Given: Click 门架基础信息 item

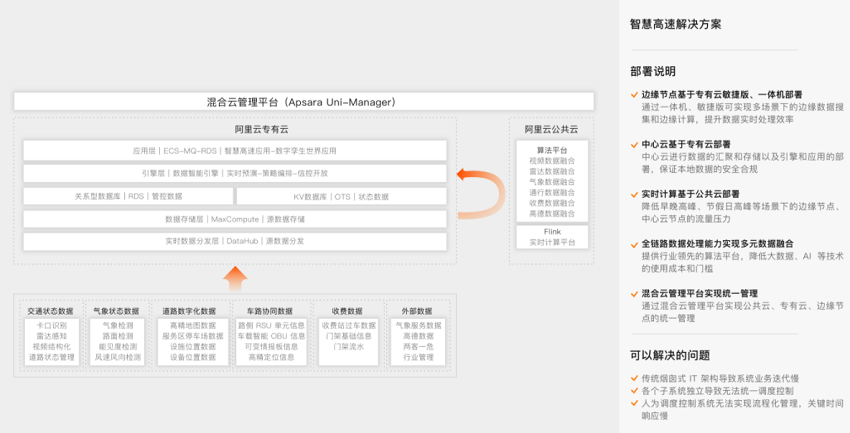Looking at the screenshot, I should point(349,336).
